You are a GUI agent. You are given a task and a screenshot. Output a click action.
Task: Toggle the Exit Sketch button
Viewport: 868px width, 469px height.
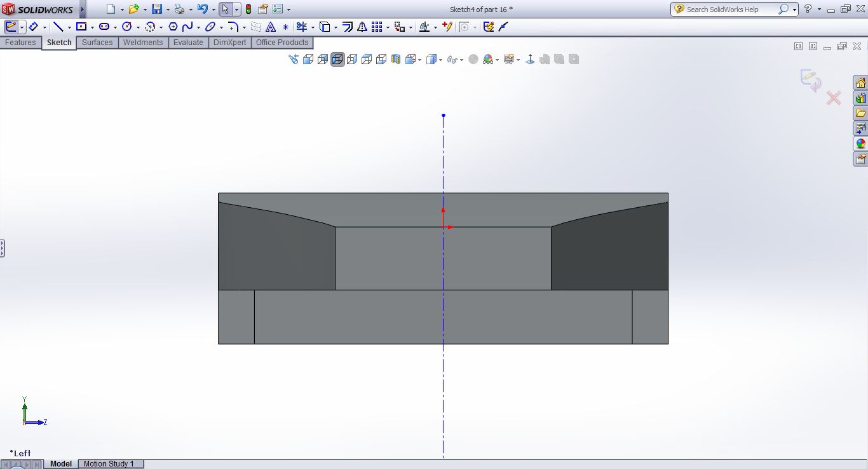[x=11, y=27]
